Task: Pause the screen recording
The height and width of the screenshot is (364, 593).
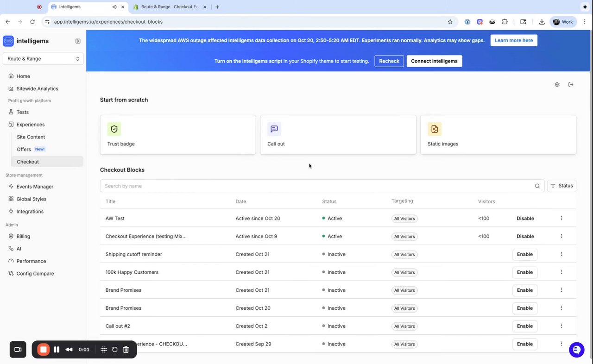Action: [x=57, y=350]
